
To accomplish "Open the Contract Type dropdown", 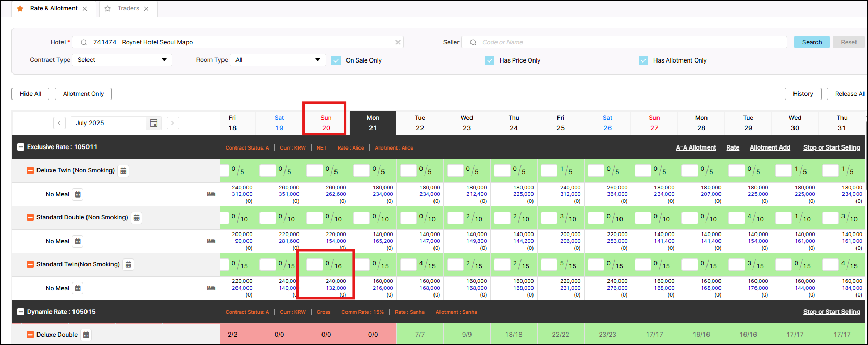I will [x=122, y=60].
